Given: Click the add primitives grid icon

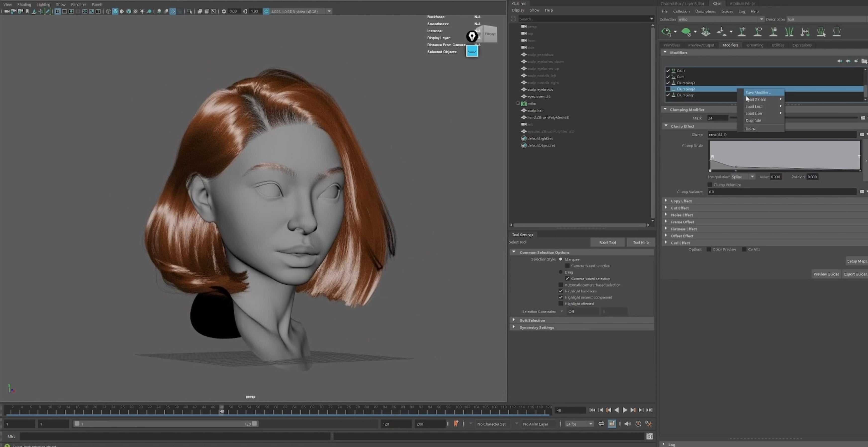Looking at the screenshot, I should pyautogui.click(x=706, y=32).
